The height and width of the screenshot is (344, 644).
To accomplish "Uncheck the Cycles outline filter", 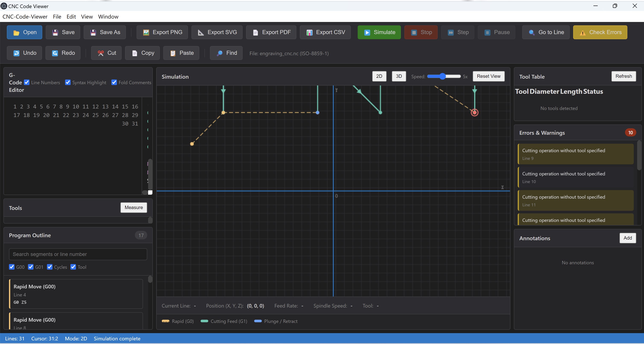I will click(x=50, y=267).
